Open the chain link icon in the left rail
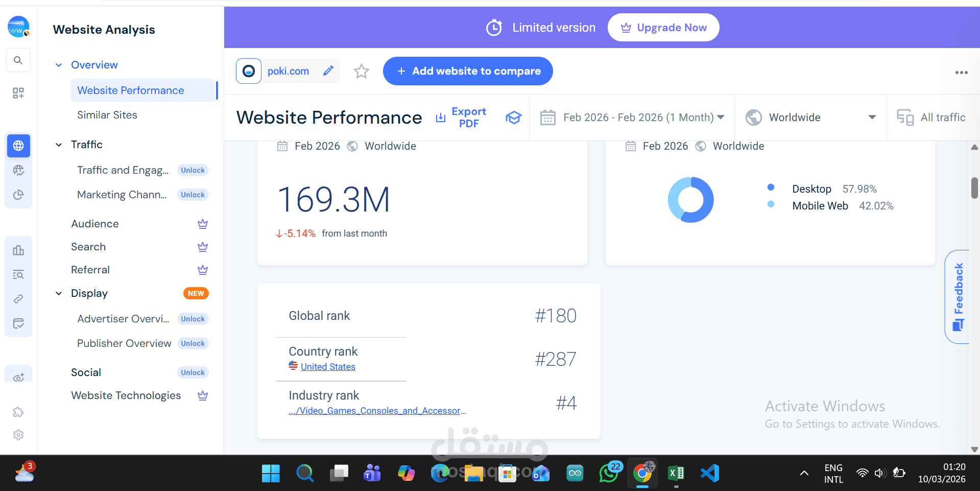 (x=18, y=299)
